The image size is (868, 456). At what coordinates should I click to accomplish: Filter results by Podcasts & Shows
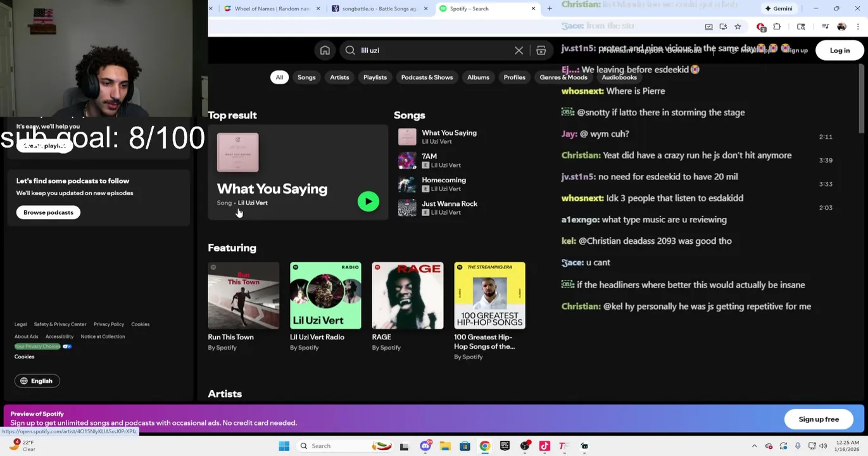(427, 77)
